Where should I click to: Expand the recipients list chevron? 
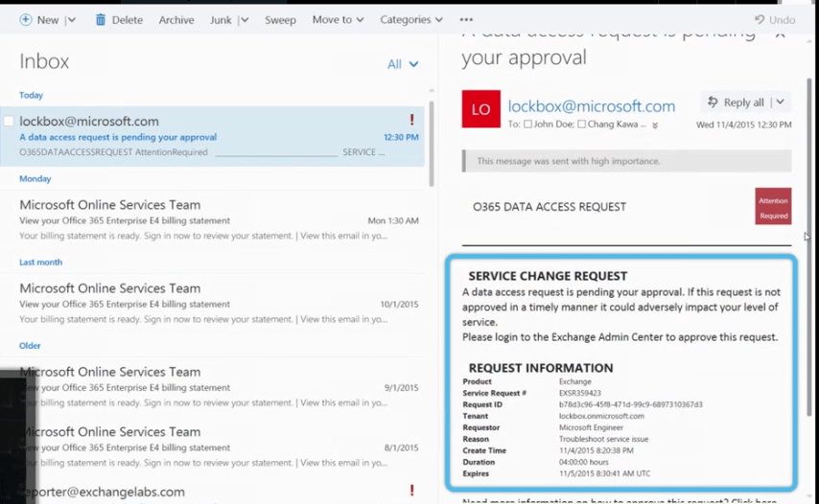point(655,126)
